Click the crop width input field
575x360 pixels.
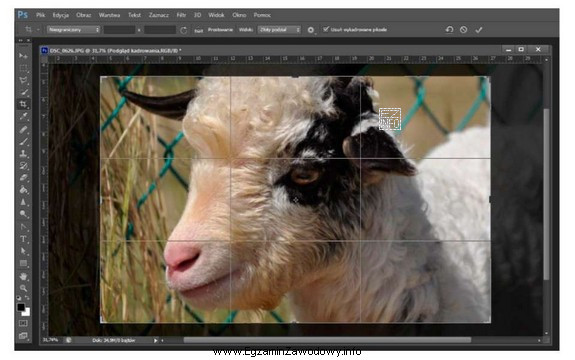(x=120, y=30)
